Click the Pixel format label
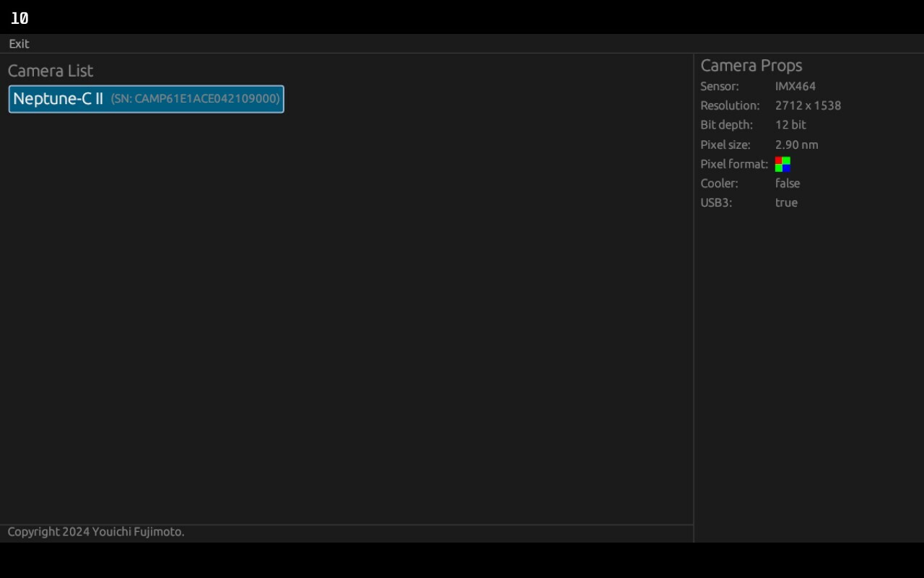This screenshot has width=924, height=578. 733,164
